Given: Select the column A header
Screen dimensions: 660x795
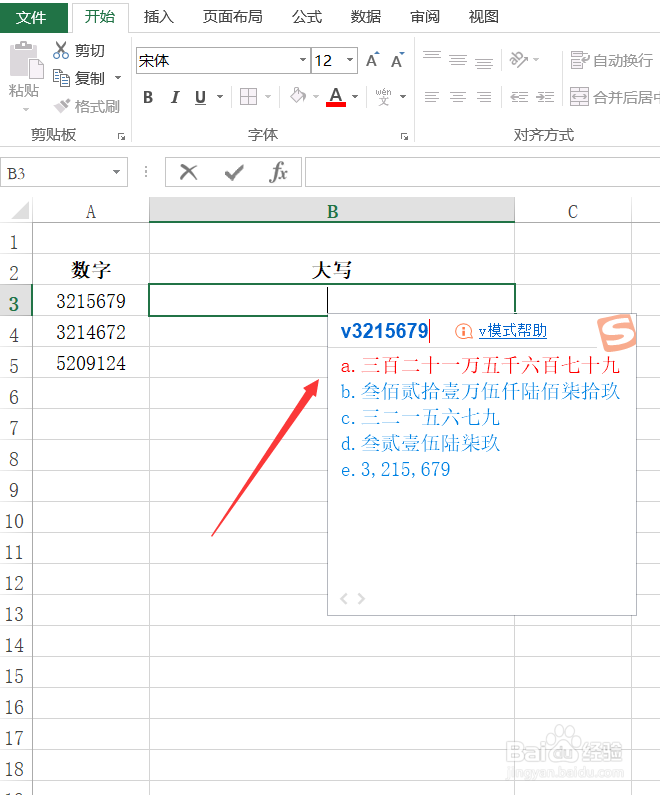Looking at the screenshot, I should point(91,211).
